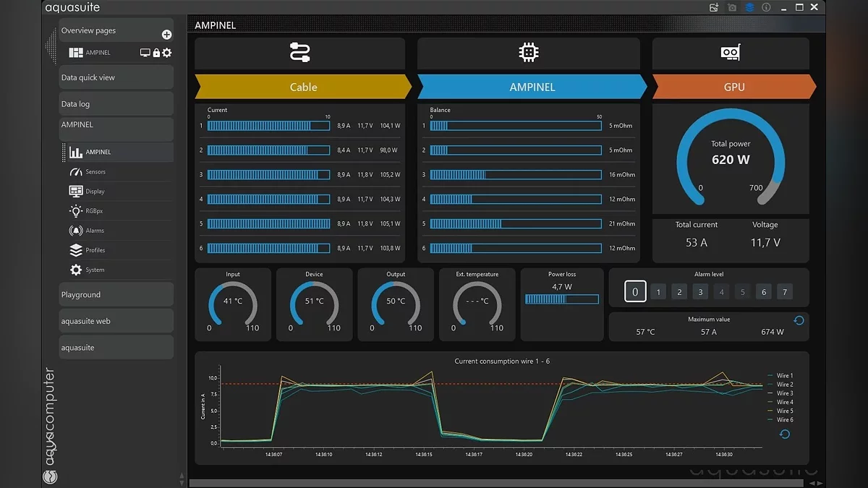Expand the Playground section
Viewport: 868px width, 488px height.
point(116,295)
